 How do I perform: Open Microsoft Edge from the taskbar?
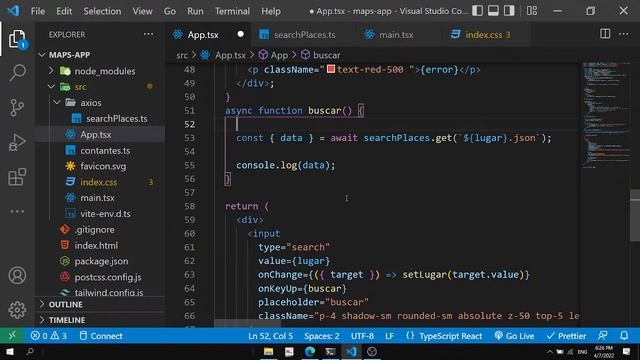click(310, 351)
